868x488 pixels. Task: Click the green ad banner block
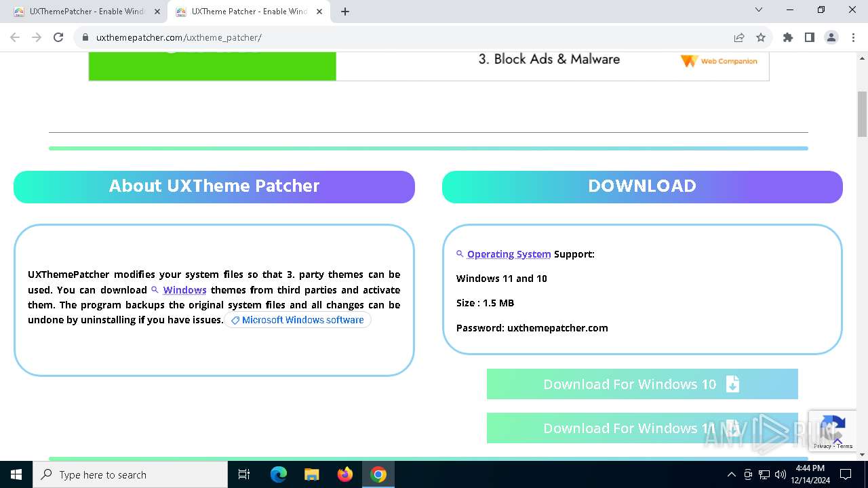212,66
